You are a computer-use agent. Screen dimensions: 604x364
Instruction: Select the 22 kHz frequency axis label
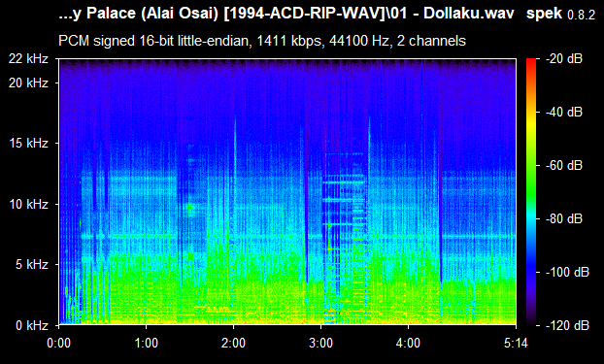(28, 58)
